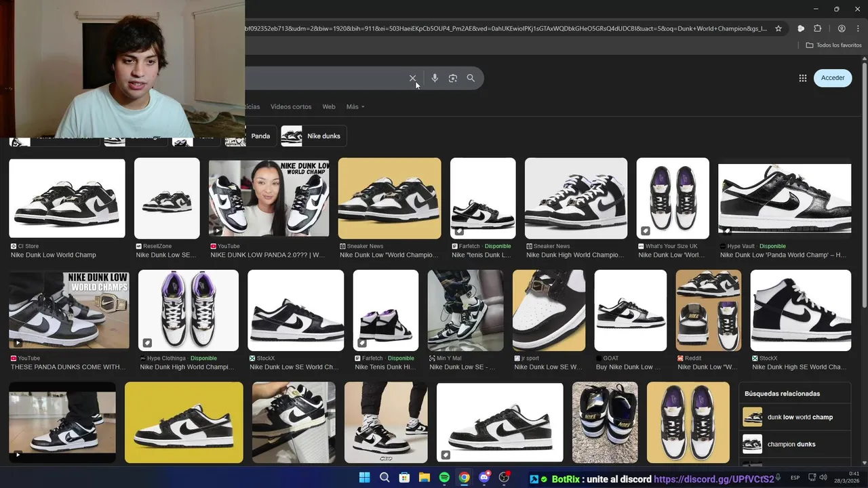868x488 pixels.
Task: Click the Discord link in the BotRix banner
Action: (x=713, y=479)
